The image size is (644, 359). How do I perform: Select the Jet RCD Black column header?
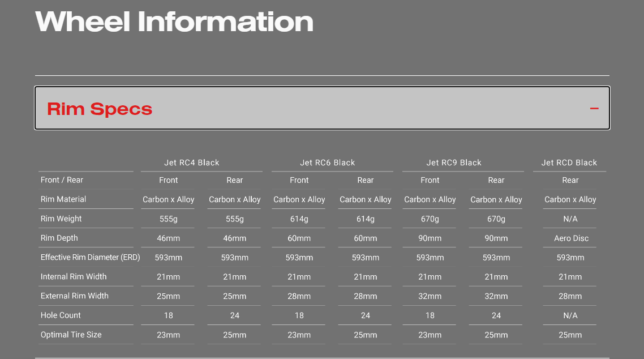pyautogui.click(x=569, y=163)
